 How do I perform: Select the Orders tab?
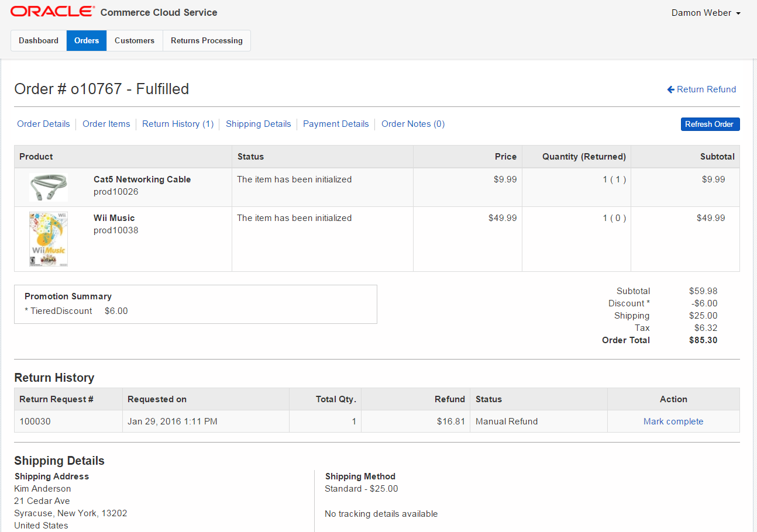click(x=87, y=40)
